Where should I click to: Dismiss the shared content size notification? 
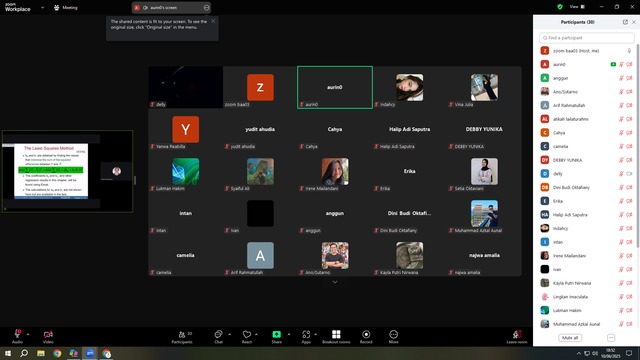(213, 21)
